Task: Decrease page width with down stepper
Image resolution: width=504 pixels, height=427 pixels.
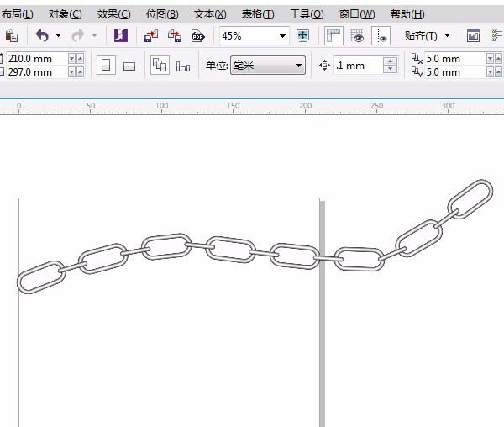Action: click(x=71, y=59)
